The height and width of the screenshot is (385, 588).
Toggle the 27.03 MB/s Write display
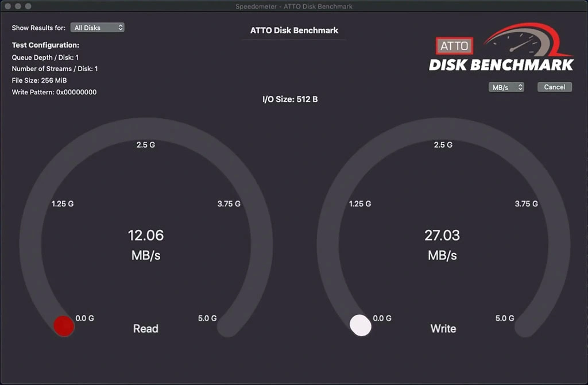442,236
